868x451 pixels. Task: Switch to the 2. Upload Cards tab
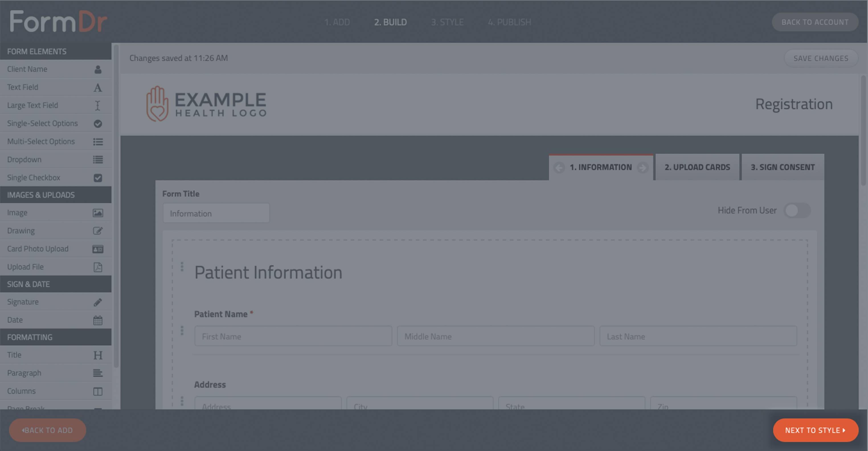point(697,168)
